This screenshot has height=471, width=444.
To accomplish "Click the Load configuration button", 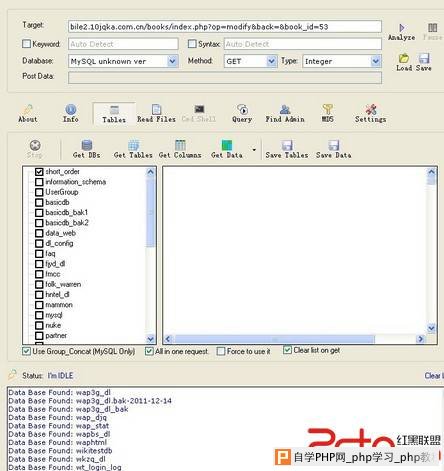I will 404,62.
